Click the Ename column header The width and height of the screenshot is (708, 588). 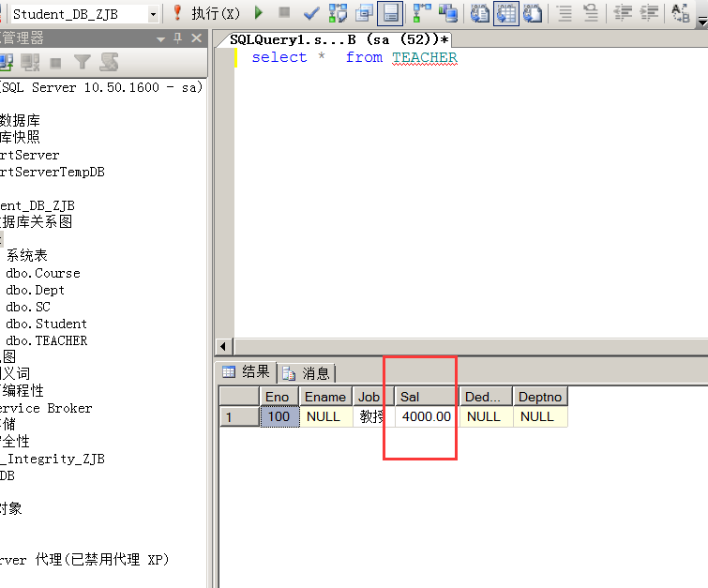point(325,397)
